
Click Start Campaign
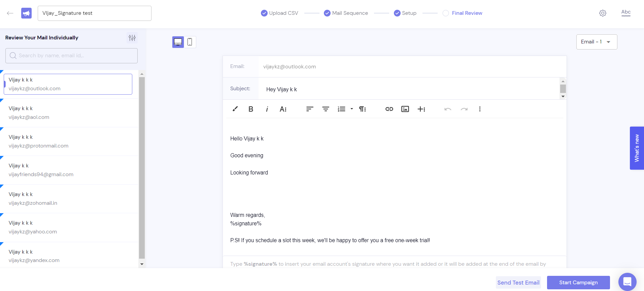[x=578, y=283]
